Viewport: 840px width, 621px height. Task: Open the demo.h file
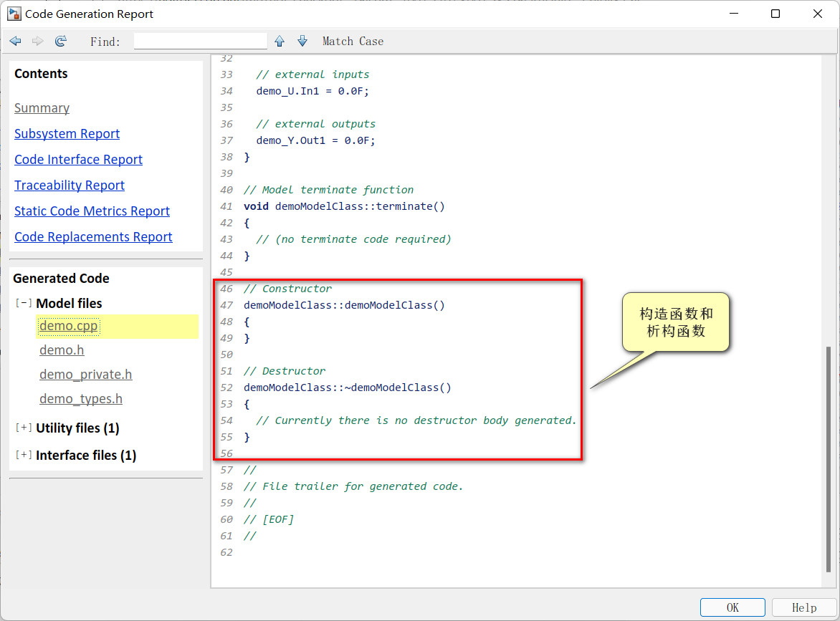tap(62, 350)
